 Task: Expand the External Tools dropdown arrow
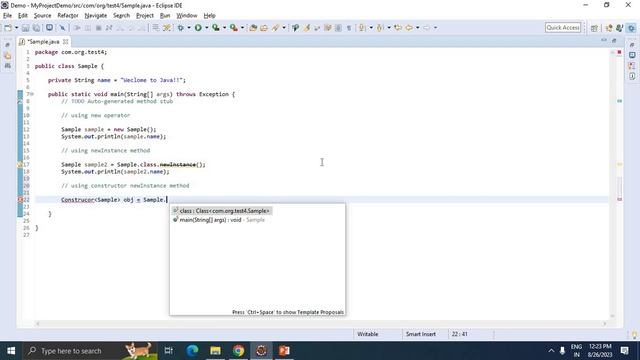coord(242,28)
